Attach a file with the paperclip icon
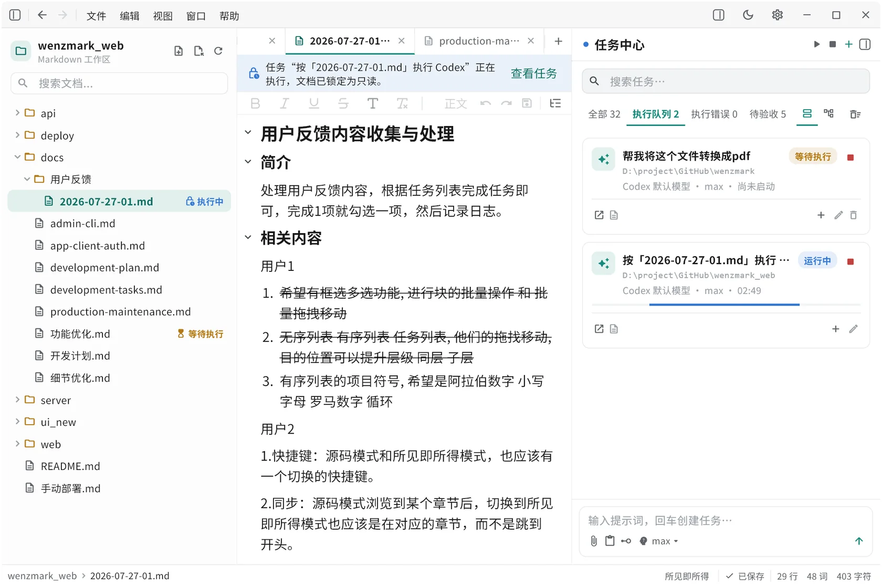 [594, 541]
